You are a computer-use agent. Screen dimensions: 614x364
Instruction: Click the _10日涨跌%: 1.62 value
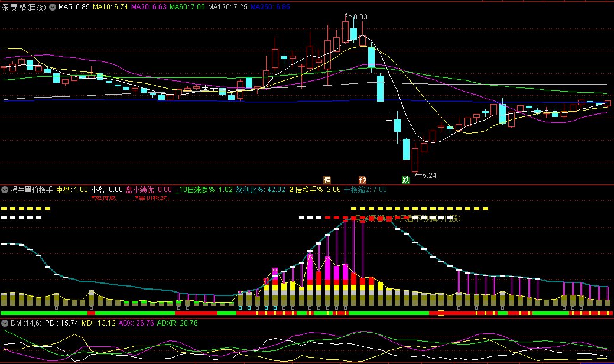[204, 190]
